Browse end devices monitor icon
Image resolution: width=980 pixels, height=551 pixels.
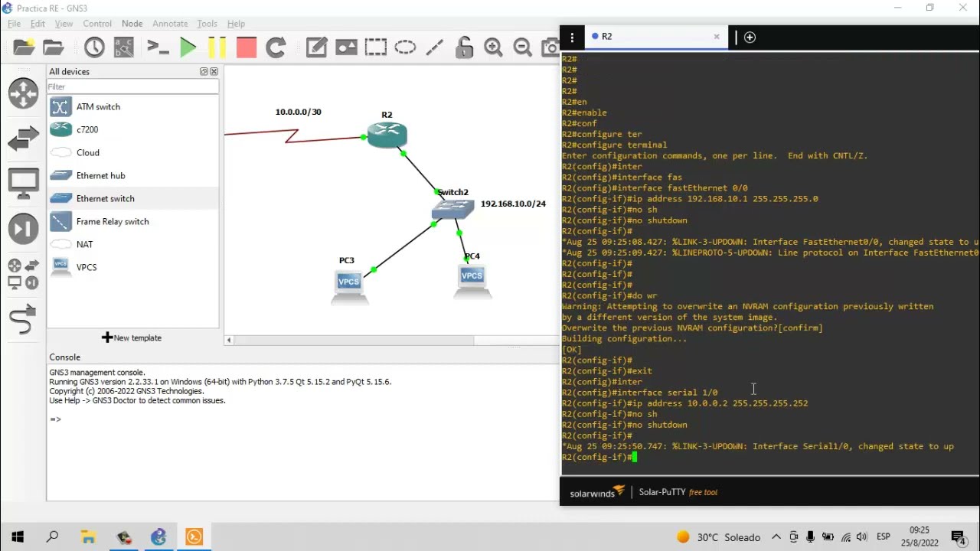coord(23,184)
